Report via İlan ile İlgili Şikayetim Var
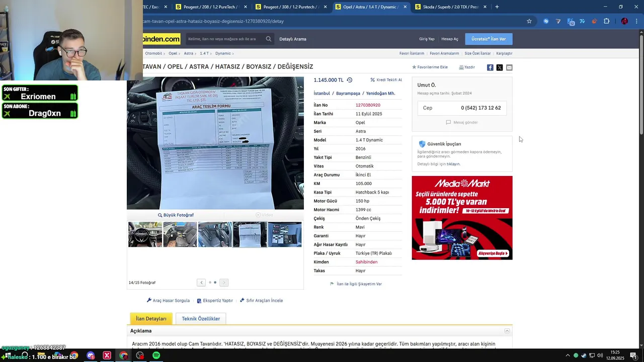Screen dimensions: 644x362 point(356,284)
